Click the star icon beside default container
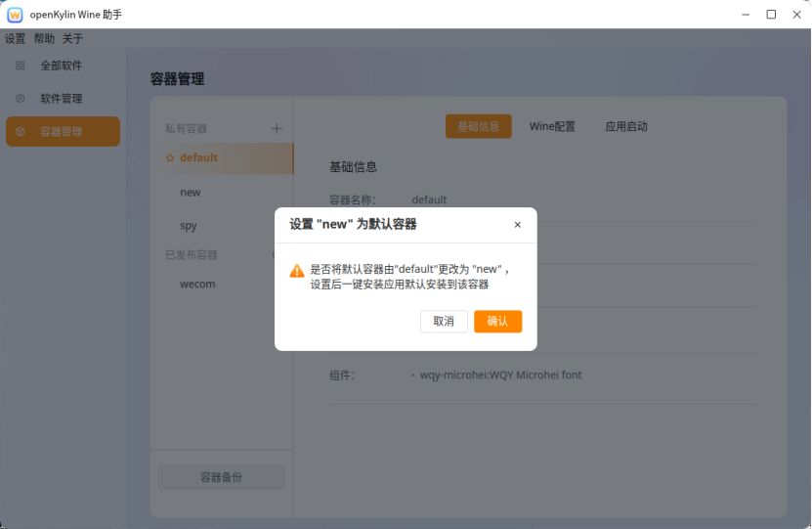 point(170,158)
